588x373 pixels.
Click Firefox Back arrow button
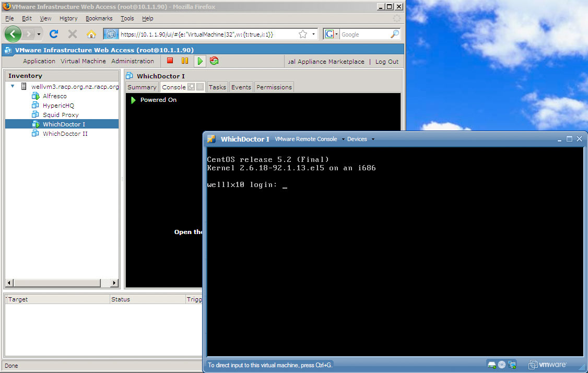[x=13, y=34]
